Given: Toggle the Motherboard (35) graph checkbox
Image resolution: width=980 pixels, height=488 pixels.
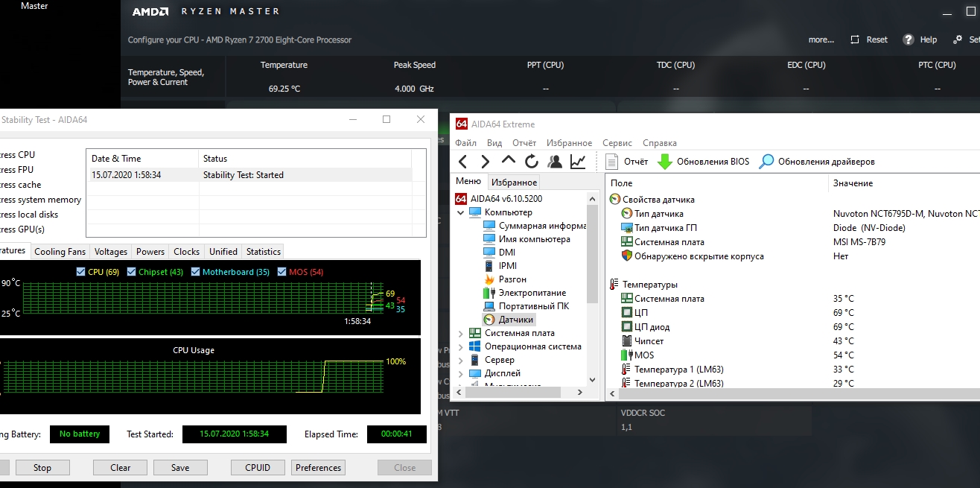Looking at the screenshot, I should pyautogui.click(x=196, y=272).
